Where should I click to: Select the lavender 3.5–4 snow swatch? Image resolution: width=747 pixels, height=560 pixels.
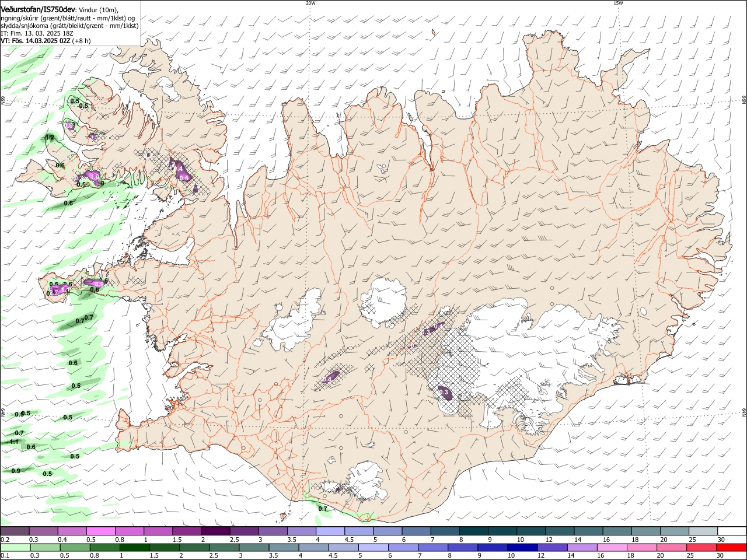302,531
